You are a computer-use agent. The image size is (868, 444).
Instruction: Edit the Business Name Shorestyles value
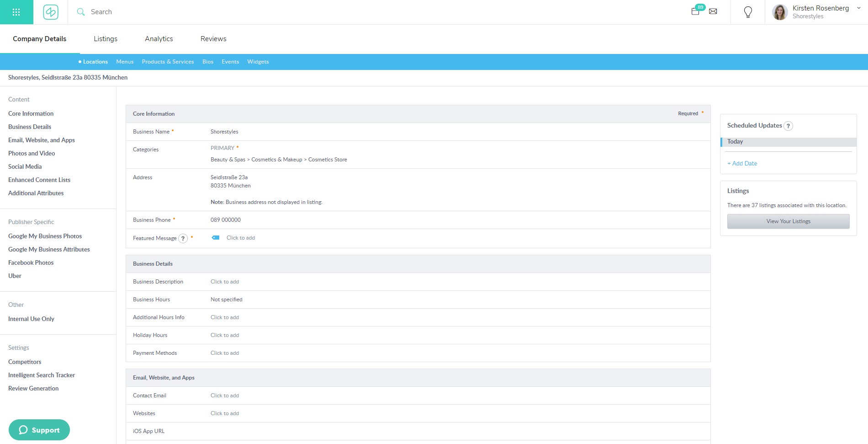(224, 132)
